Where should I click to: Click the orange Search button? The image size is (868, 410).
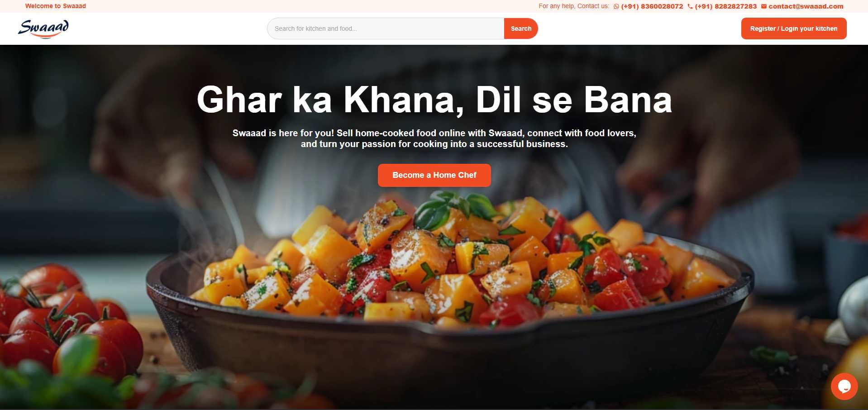click(521, 29)
